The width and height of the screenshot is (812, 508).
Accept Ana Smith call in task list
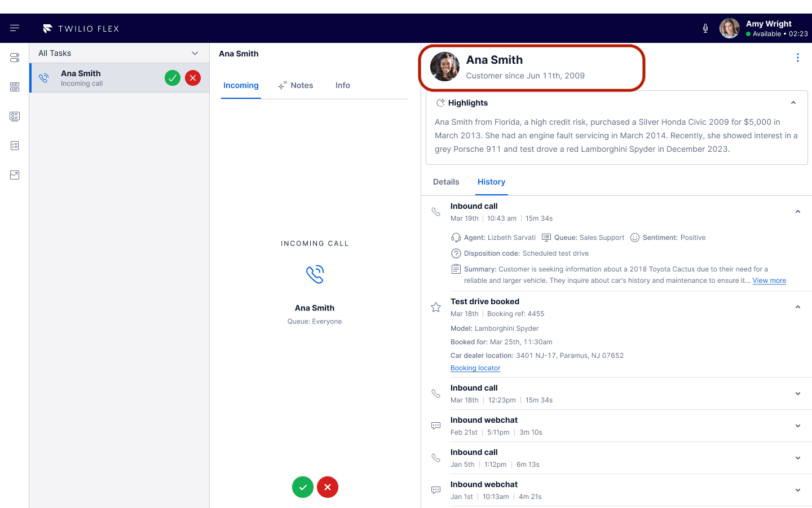point(173,78)
